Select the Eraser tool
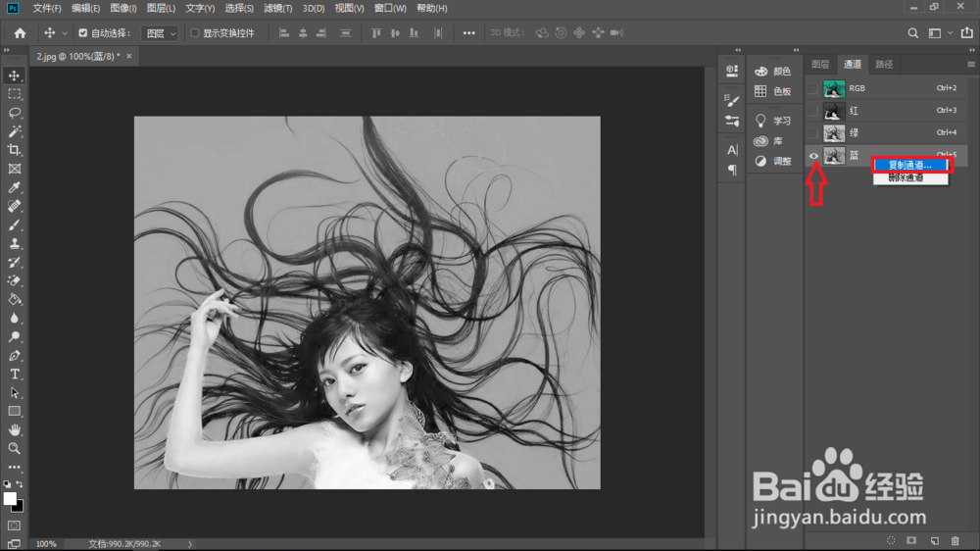This screenshot has height=551, width=980. click(x=14, y=280)
